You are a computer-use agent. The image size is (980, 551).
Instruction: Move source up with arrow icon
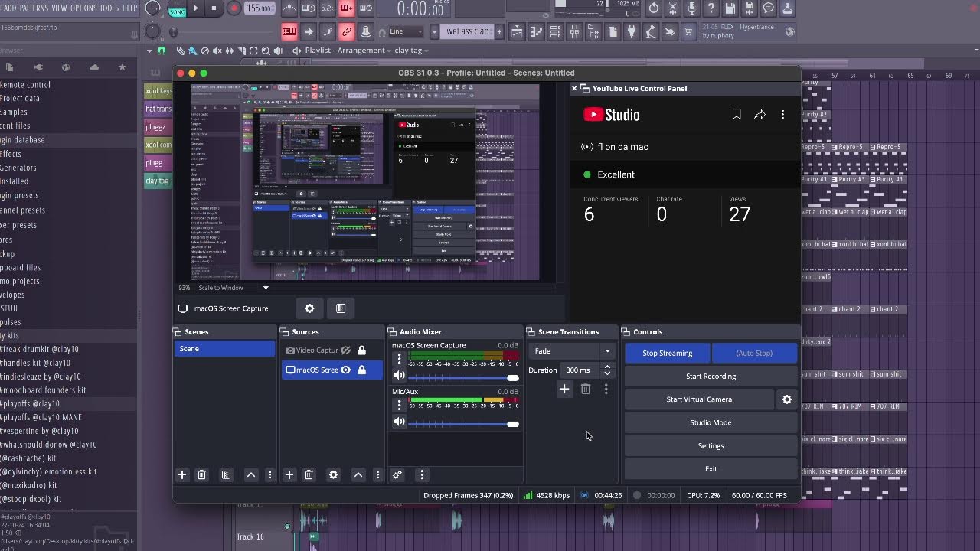pos(358,474)
